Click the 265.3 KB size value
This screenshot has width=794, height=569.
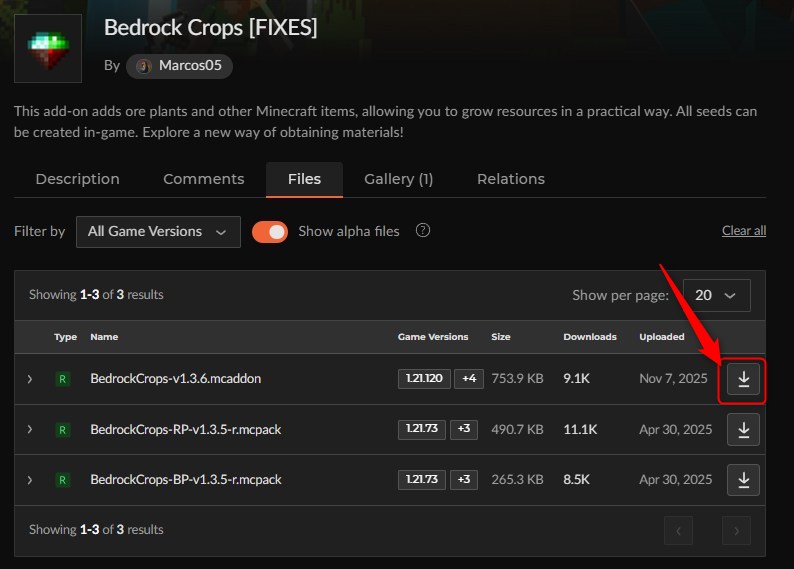517,480
